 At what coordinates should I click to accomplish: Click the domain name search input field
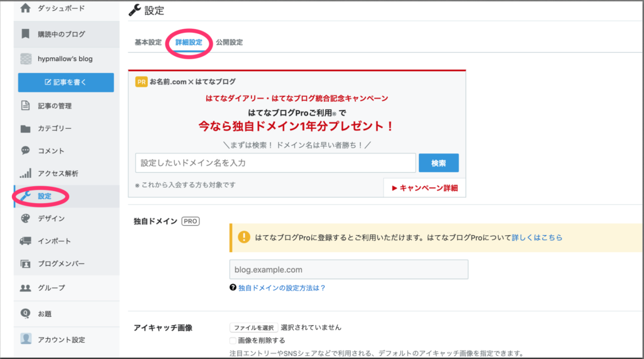[x=275, y=163]
